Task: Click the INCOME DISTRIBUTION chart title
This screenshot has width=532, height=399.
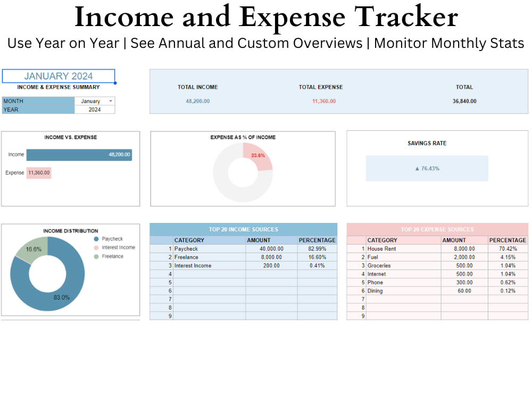Action: [71, 231]
